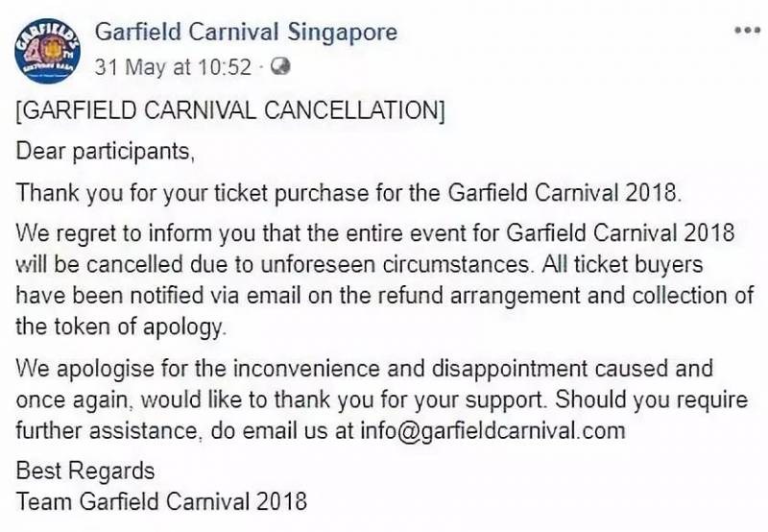Click the [GARFIELD CARNIVAL CANCELLATION] heading

[x=230, y=109]
